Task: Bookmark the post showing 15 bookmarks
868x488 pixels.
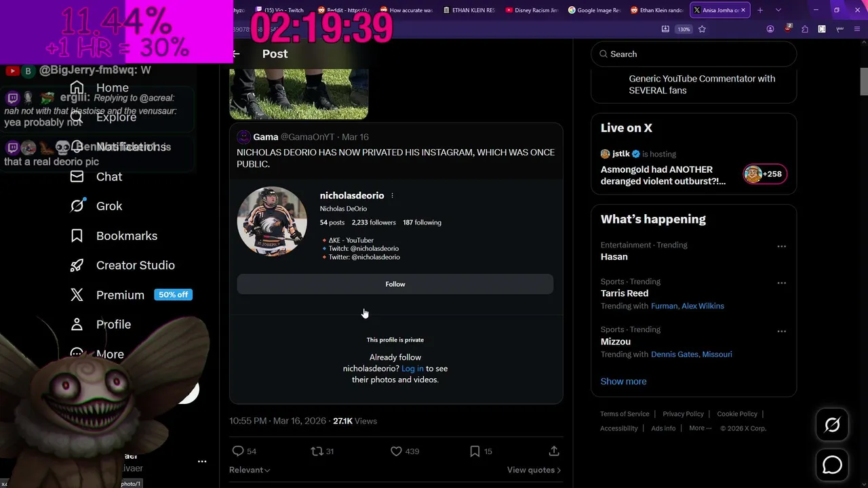Action: (x=475, y=451)
